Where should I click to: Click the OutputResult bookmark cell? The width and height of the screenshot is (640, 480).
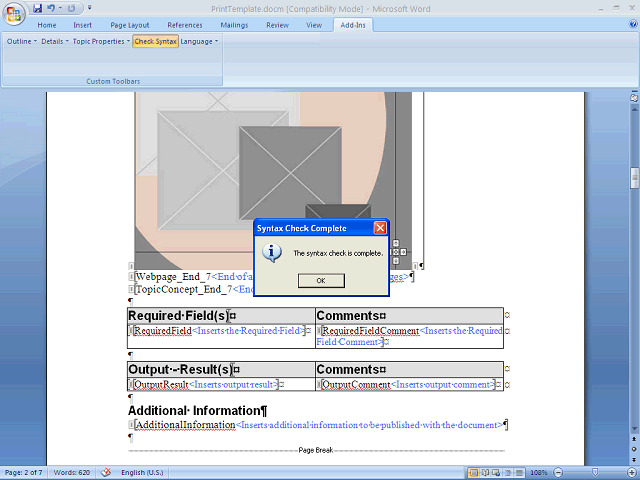(x=207, y=384)
